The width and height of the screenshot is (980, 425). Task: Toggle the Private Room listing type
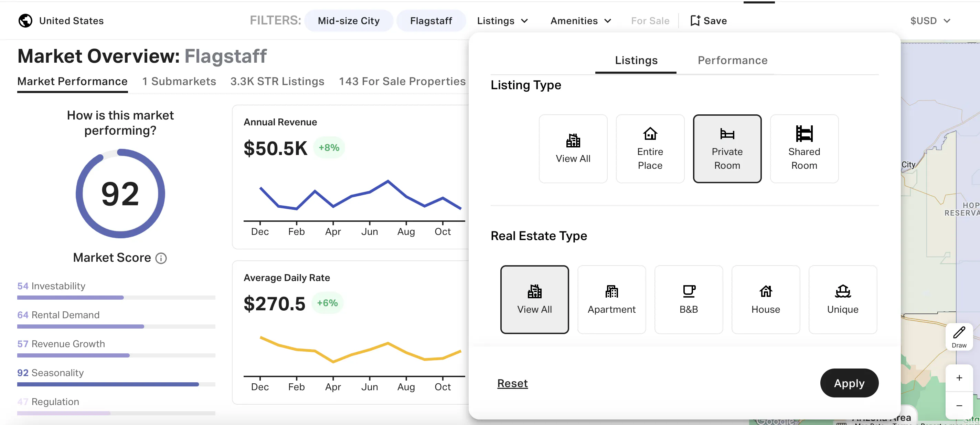[x=727, y=148]
